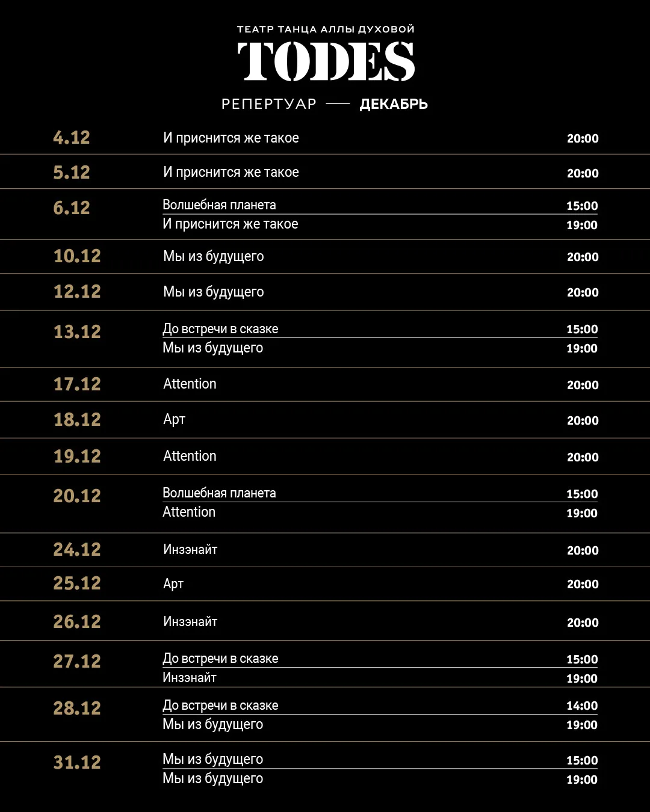Viewport: 650px width, 812px height.
Task: Open Арт show on 18.12
Action: (175, 420)
